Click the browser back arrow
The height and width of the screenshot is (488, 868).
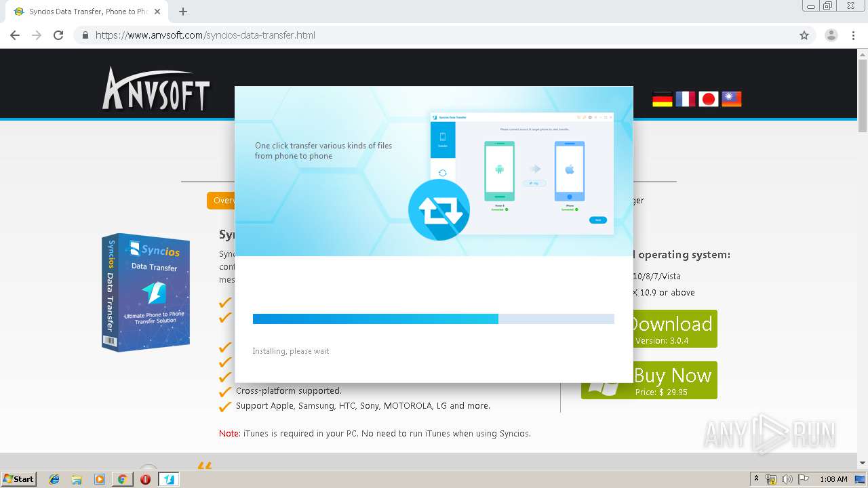(x=15, y=35)
